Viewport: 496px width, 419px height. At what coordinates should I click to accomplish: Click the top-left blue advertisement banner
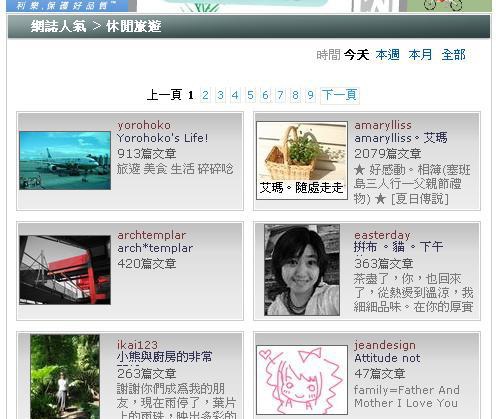click(68, 6)
